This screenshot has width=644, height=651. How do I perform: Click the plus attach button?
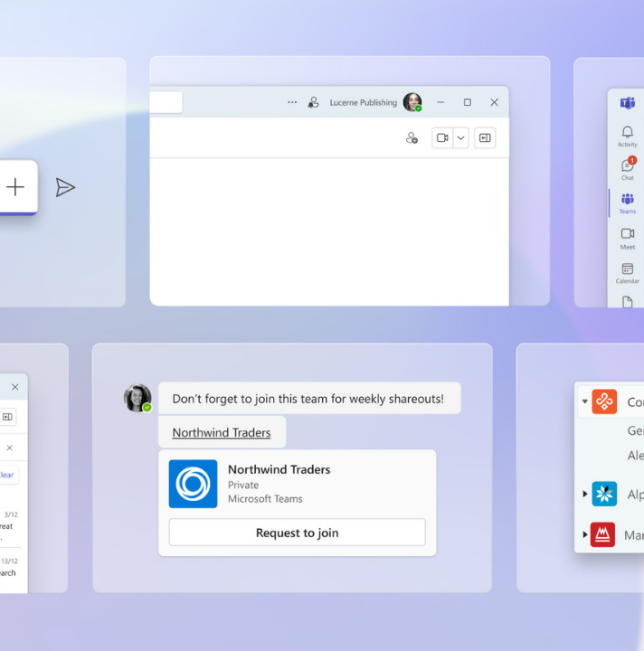tap(15, 187)
